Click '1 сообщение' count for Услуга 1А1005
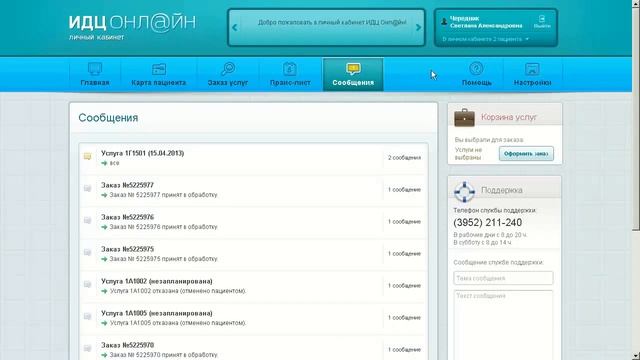The image size is (640, 360). pyautogui.click(x=404, y=318)
